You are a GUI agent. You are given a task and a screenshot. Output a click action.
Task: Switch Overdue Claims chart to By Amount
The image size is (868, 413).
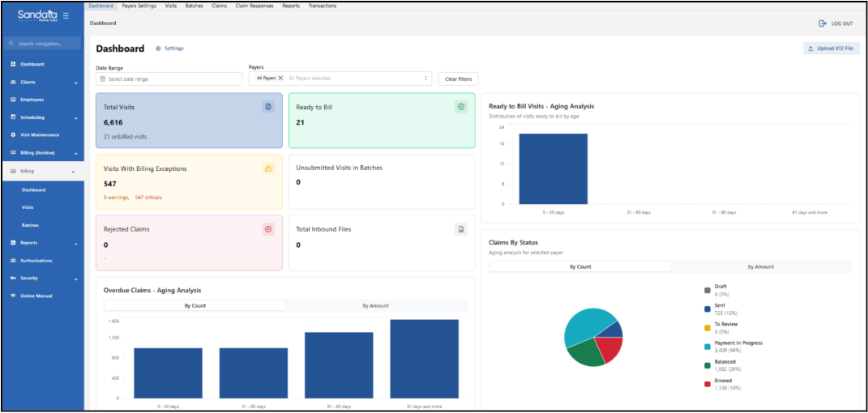[375, 305]
